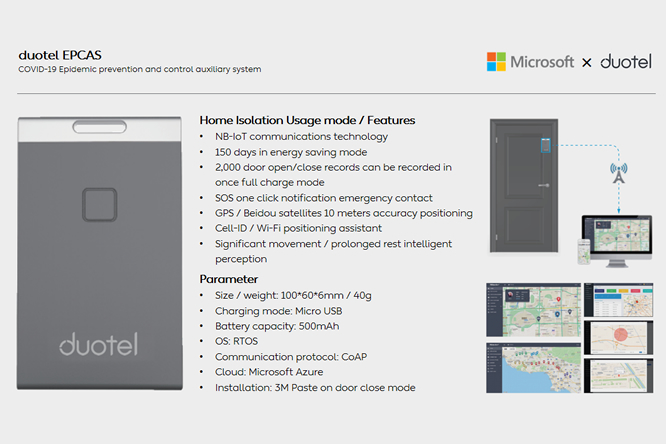
Task: Click 'OS: RTOS' line
Action: coord(236,341)
